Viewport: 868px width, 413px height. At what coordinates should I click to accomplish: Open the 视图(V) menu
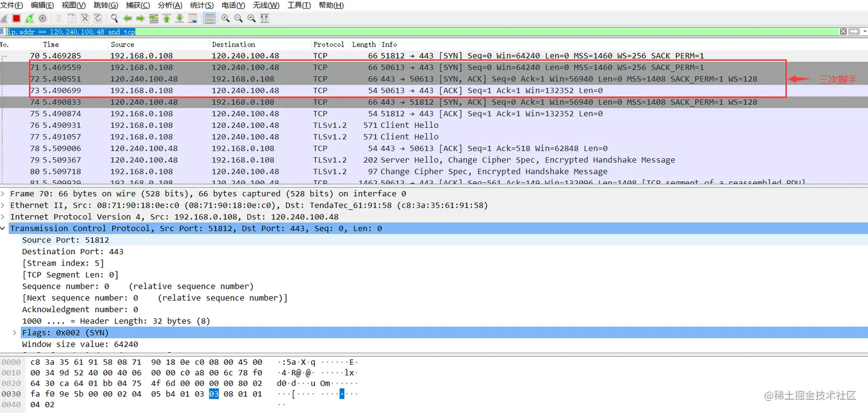coord(73,5)
